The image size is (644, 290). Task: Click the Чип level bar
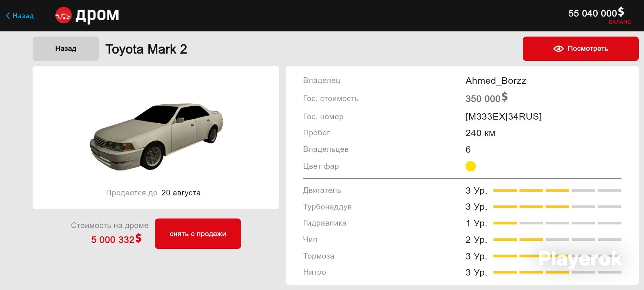(557, 240)
